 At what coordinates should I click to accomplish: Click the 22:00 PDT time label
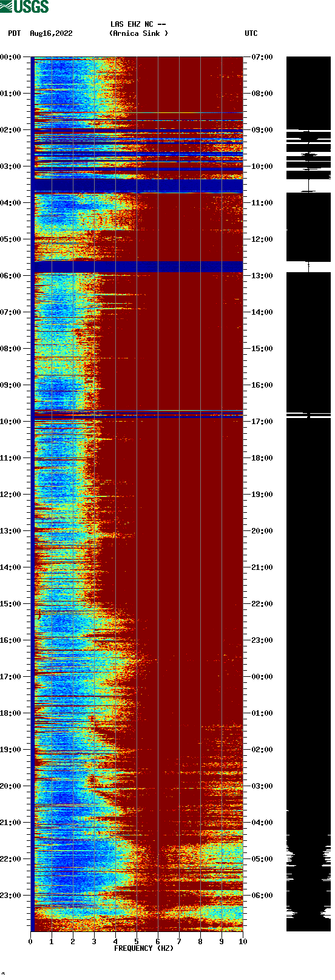pyautogui.click(x=11, y=859)
